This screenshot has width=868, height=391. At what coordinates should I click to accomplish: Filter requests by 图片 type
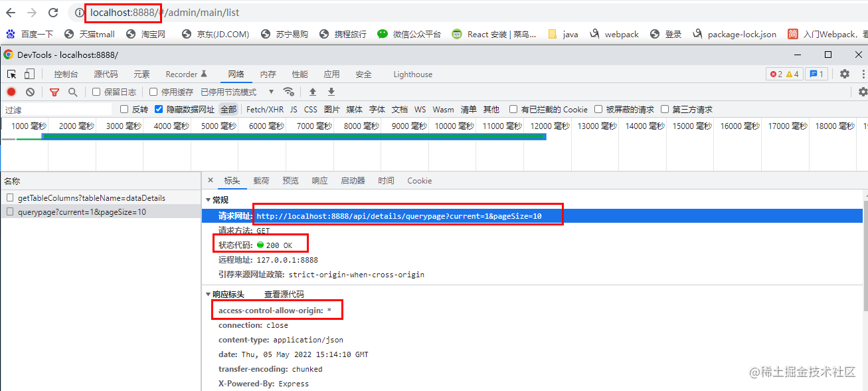[x=332, y=109]
